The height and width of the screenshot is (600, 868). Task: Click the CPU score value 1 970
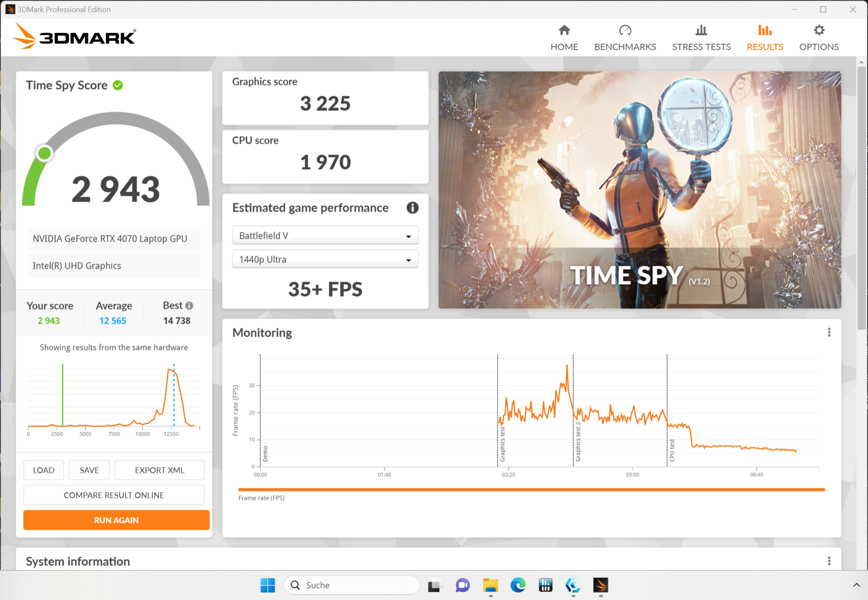click(x=325, y=162)
